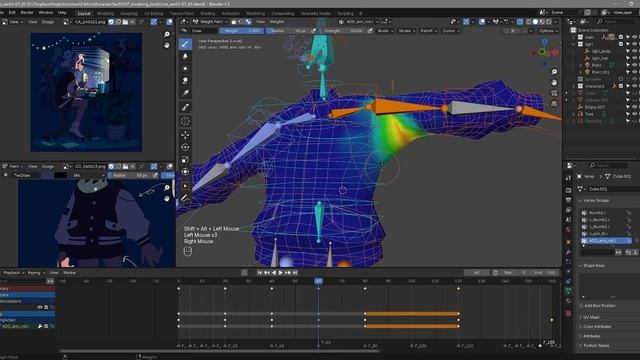Open the Weights menu in viewport header
The image size is (640, 360).
[x=277, y=22]
